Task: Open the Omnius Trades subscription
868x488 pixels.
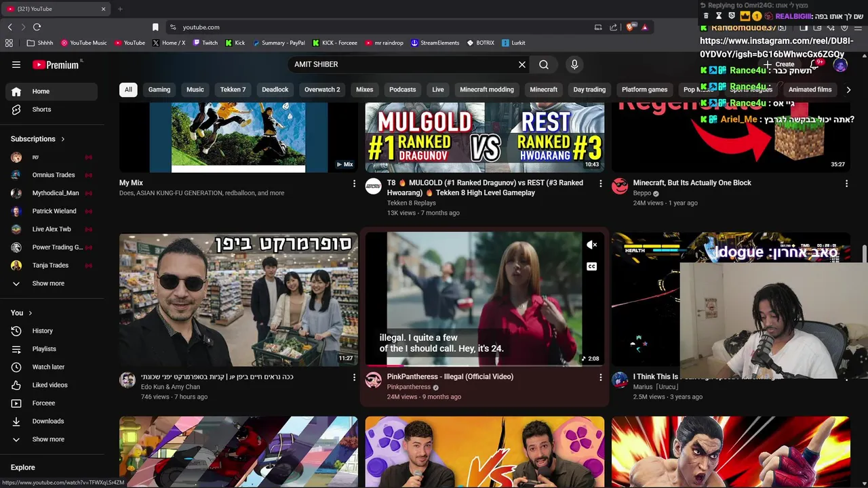Action: [52, 175]
